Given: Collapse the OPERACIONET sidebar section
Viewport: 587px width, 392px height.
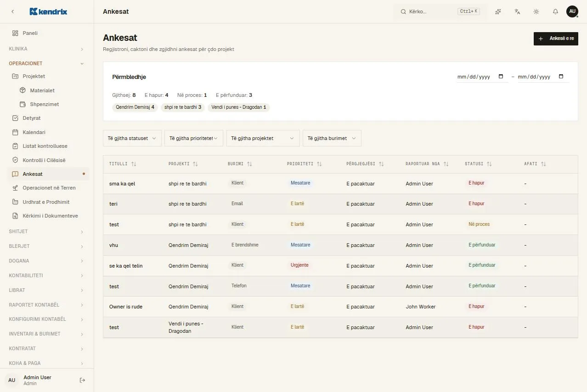Looking at the screenshot, I should pyautogui.click(x=47, y=63).
